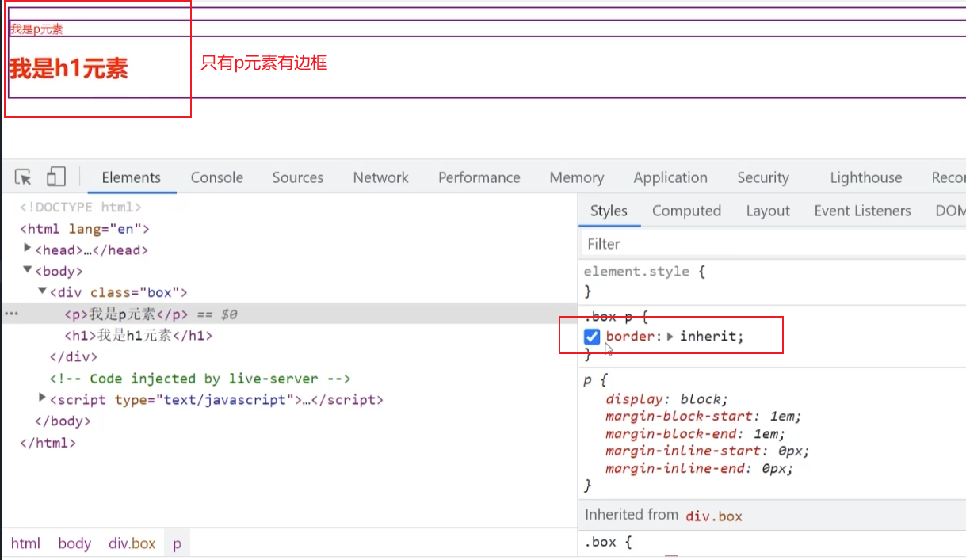Expand the border shorthand triangle
Image resolution: width=966 pixels, height=560 pixels.
670,337
